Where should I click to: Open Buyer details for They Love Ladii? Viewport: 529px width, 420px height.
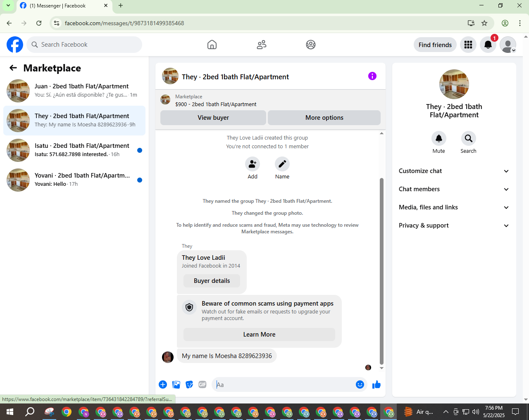point(212,281)
